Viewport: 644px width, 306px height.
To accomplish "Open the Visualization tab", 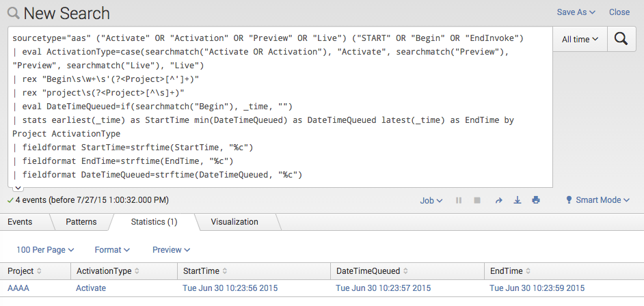I will coord(234,222).
